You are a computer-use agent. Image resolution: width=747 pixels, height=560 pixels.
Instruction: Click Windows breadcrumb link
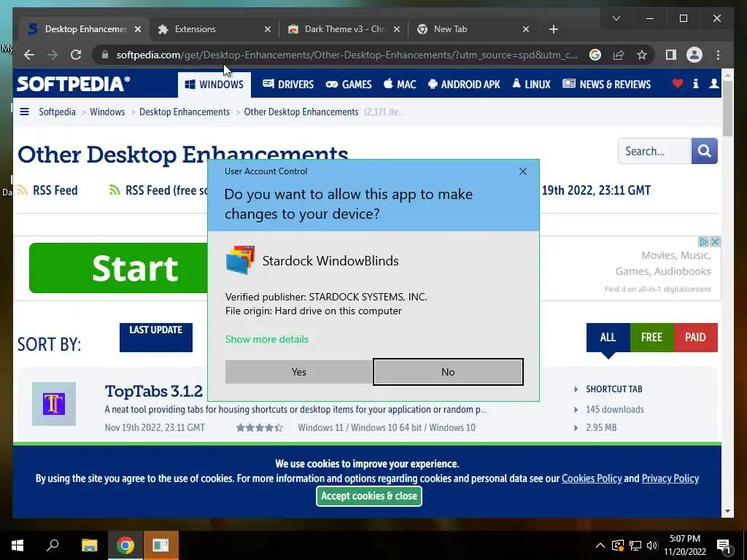pyautogui.click(x=107, y=112)
